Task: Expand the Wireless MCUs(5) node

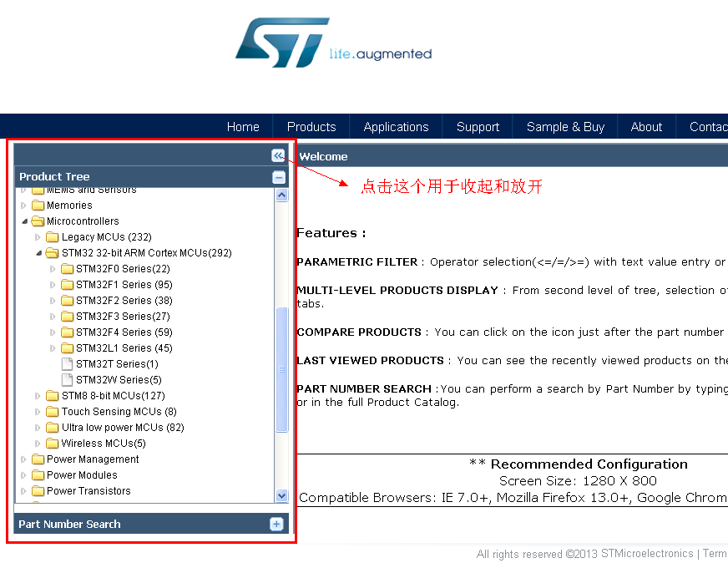Action: [38, 444]
